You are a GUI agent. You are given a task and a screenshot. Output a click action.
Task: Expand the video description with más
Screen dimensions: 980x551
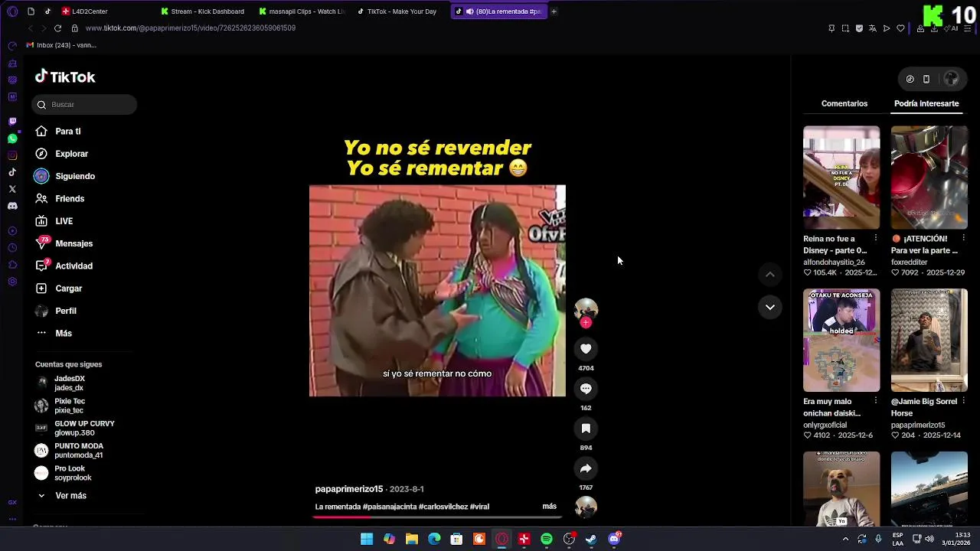point(550,507)
